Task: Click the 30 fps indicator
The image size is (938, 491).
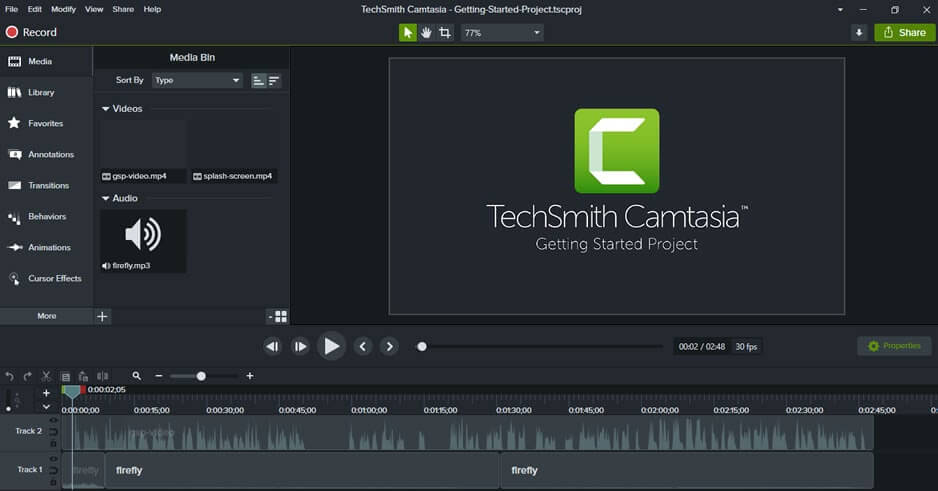Action: click(746, 347)
